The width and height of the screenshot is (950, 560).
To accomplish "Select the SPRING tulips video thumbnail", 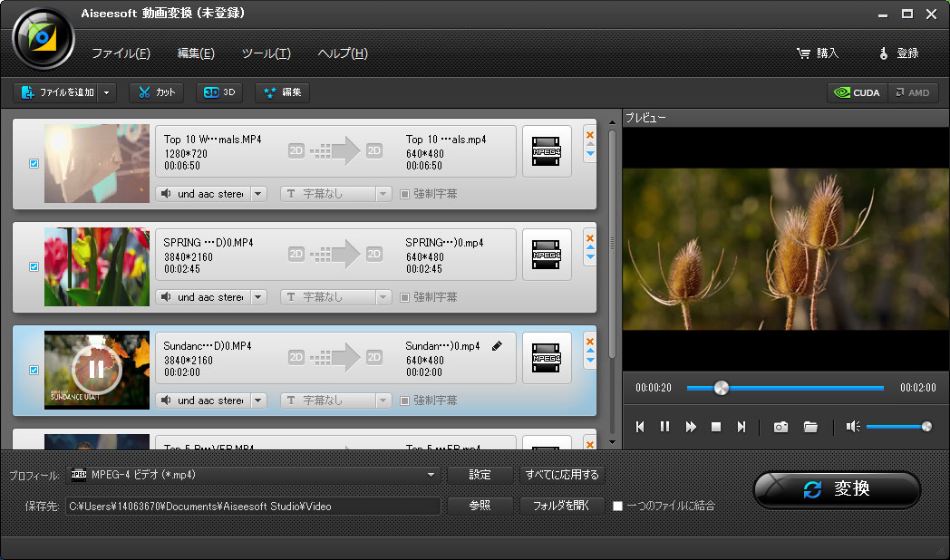I will [97, 267].
